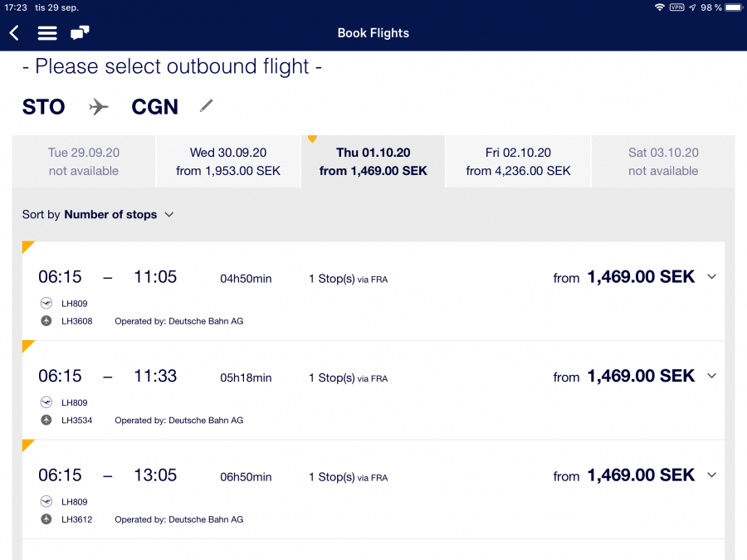Select the Wed 30.09.20 date tab
This screenshot has height=560, width=747.
228,162
